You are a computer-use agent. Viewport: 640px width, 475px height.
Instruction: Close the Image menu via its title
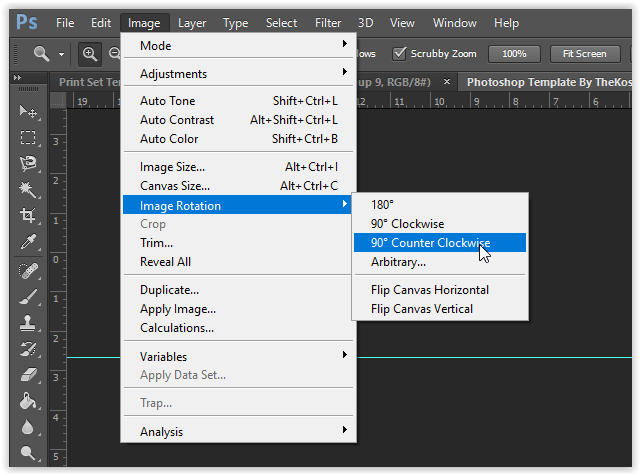(144, 23)
